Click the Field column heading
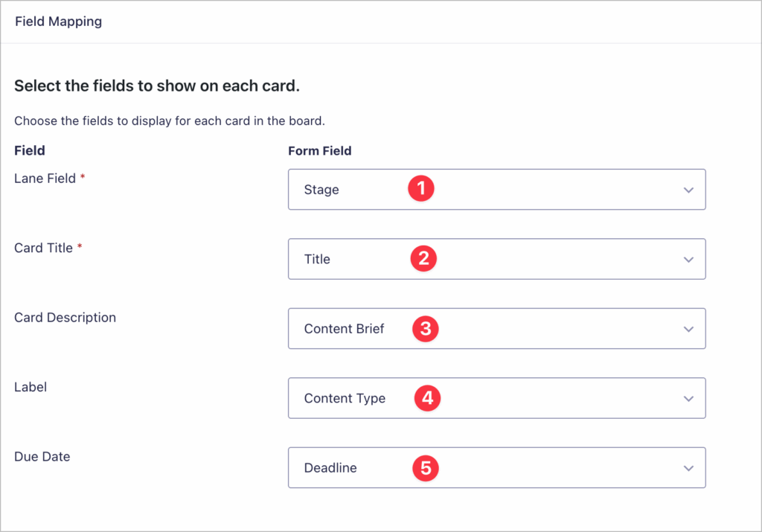Image resolution: width=762 pixels, height=532 pixels. 30,150
